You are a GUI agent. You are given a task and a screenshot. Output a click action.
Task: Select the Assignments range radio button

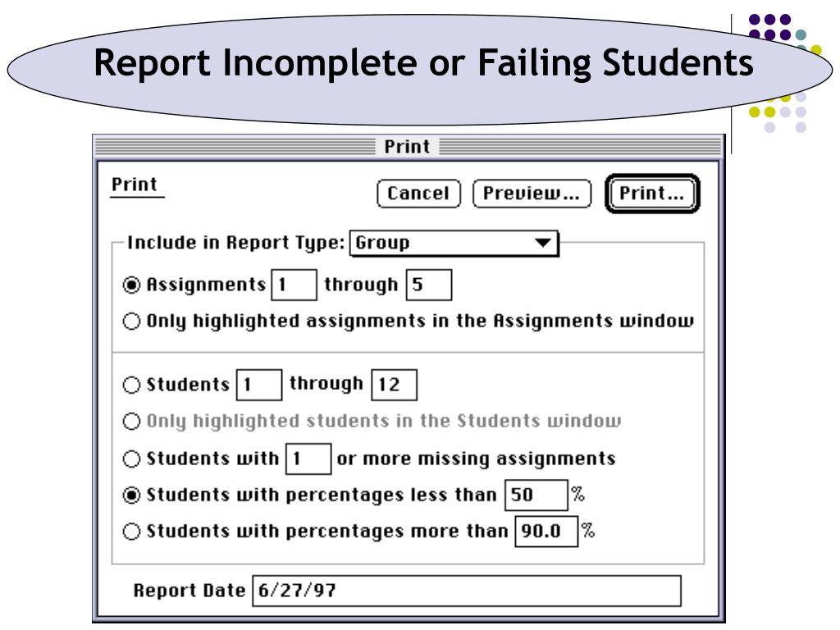pyautogui.click(x=131, y=285)
